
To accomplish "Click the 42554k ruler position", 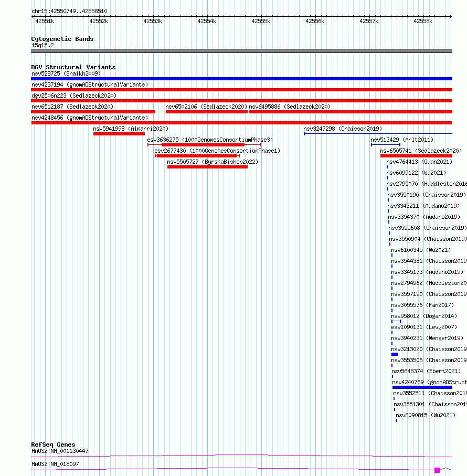I will (x=207, y=21).
